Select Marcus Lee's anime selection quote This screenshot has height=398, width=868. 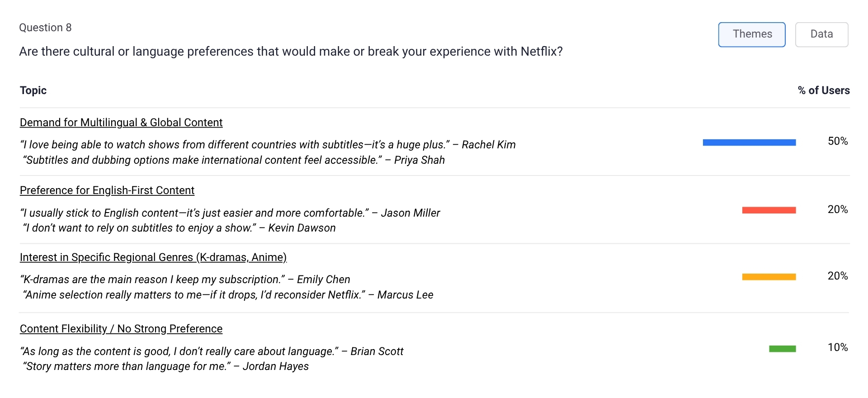pyautogui.click(x=228, y=295)
